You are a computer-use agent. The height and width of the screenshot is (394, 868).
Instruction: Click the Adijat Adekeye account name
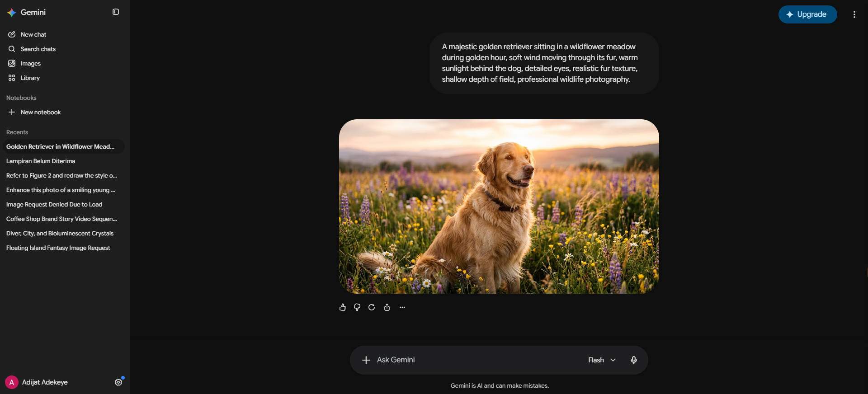pos(45,382)
